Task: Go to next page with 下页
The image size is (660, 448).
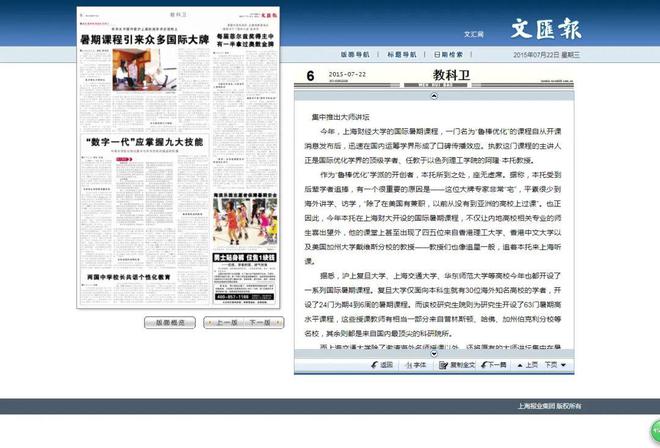Action: (x=555, y=365)
